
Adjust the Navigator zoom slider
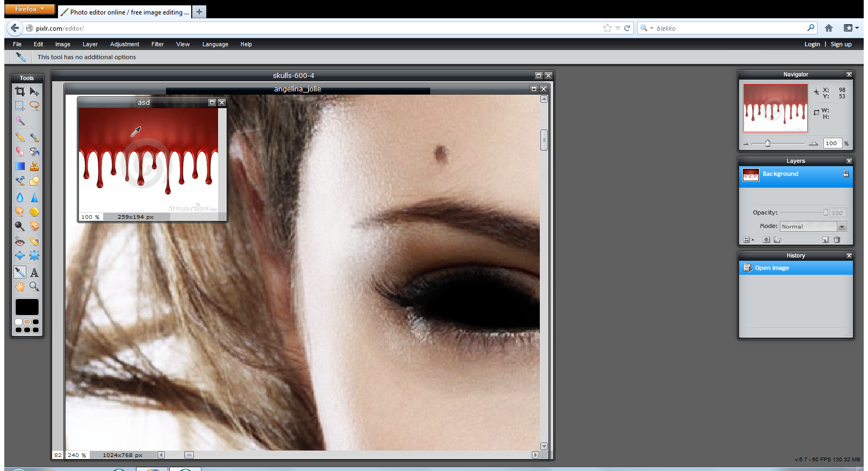tap(768, 143)
